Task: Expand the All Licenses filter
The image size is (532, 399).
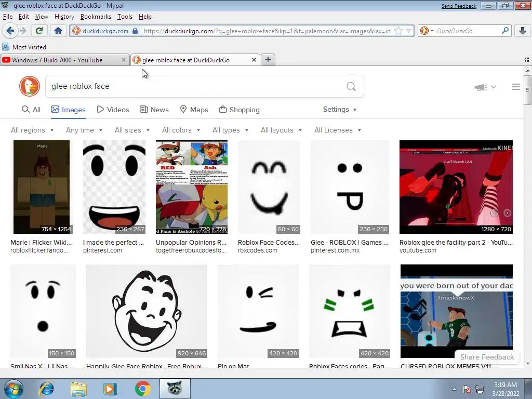Action: [x=338, y=130]
